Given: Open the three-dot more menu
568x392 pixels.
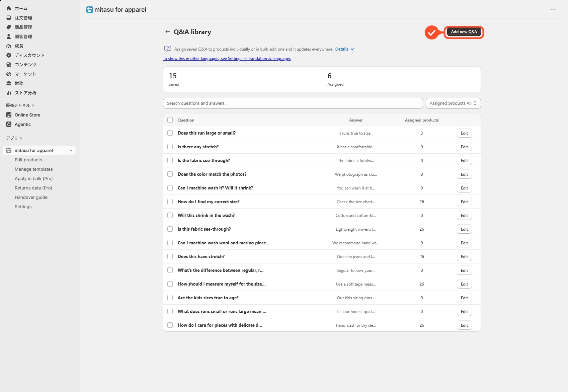Looking at the screenshot, I should point(553,10).
